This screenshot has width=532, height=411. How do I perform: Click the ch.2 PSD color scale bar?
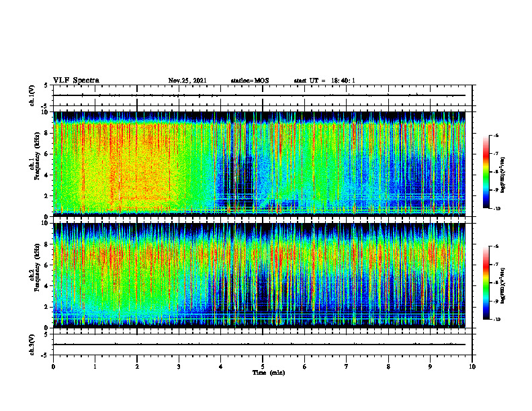(x=486, y=283)
